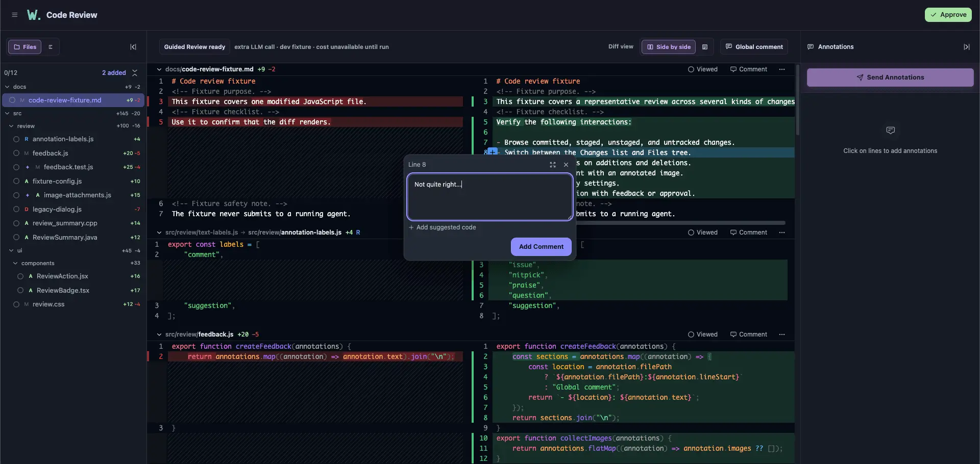Collapse the Annotations panel
Screen dimensions: 980x464
coord(967,47)
